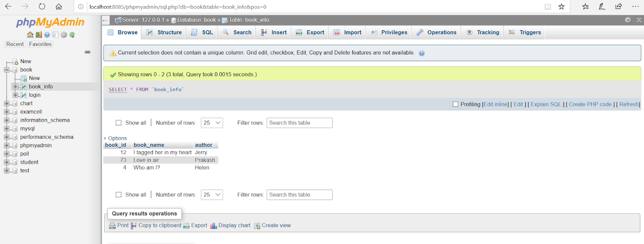This screenshot has height=244, width=644.
Task: Click the Create view link
Action: pos(272,225)
